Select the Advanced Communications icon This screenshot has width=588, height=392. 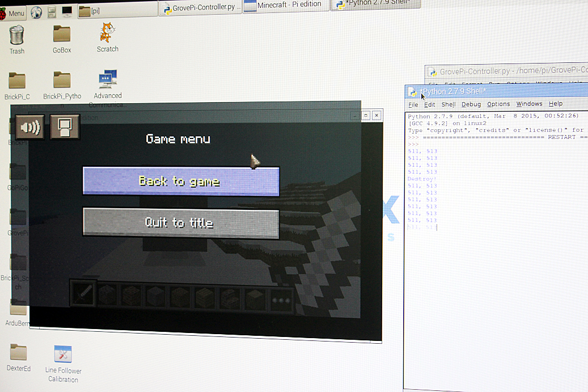click(x=108, y=85)
